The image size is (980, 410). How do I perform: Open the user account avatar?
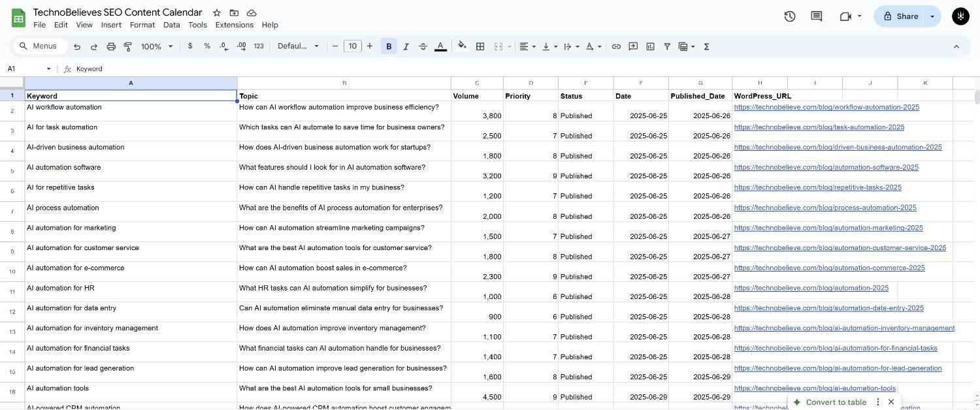click(x=960, y=16)
